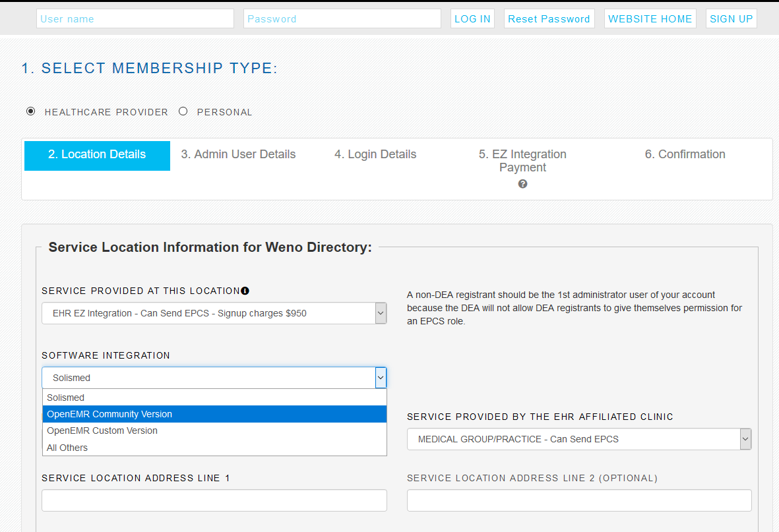Go to WEBSITE HOME
Image resolution: width=779 pixels, height=532 pixels.
click(x=650, y=19)
